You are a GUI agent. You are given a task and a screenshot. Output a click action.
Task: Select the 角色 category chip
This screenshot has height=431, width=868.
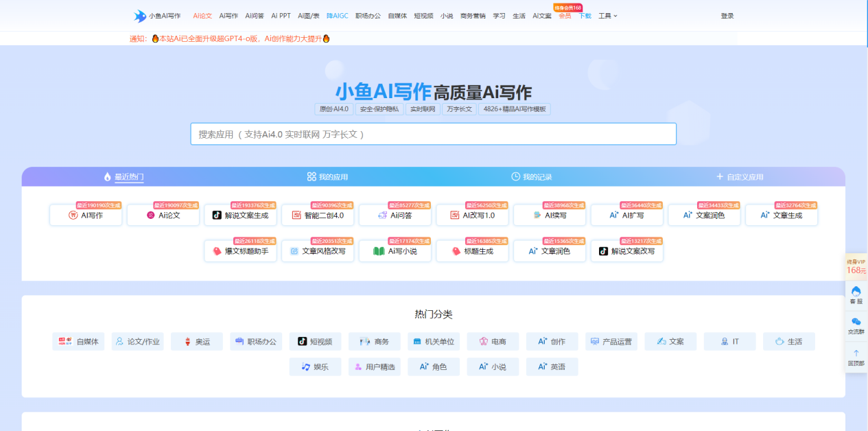434,366
